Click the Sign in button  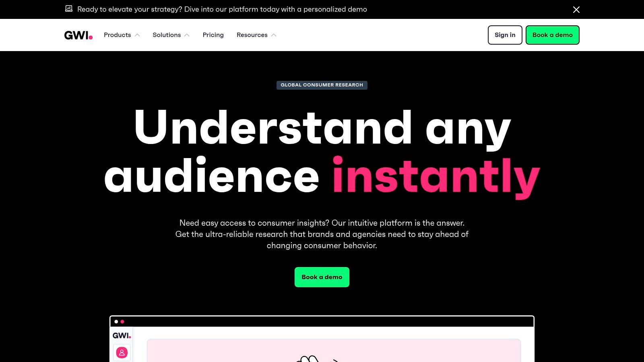(x=505, y=35)
